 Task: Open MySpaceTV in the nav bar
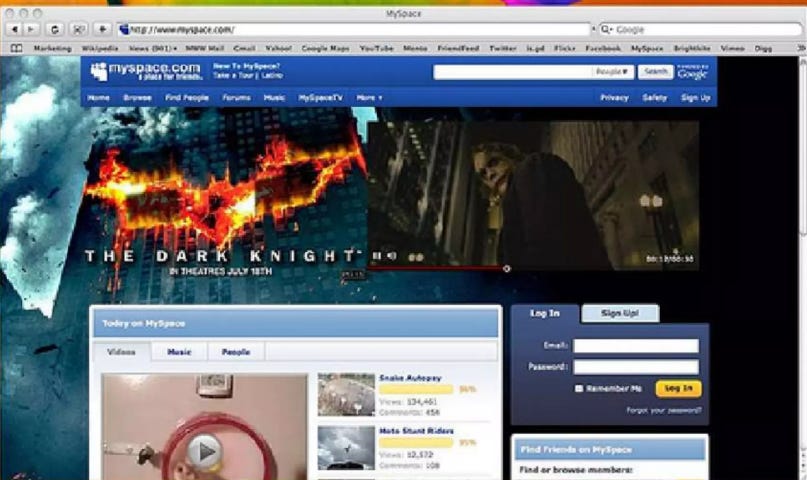[321, 98]
